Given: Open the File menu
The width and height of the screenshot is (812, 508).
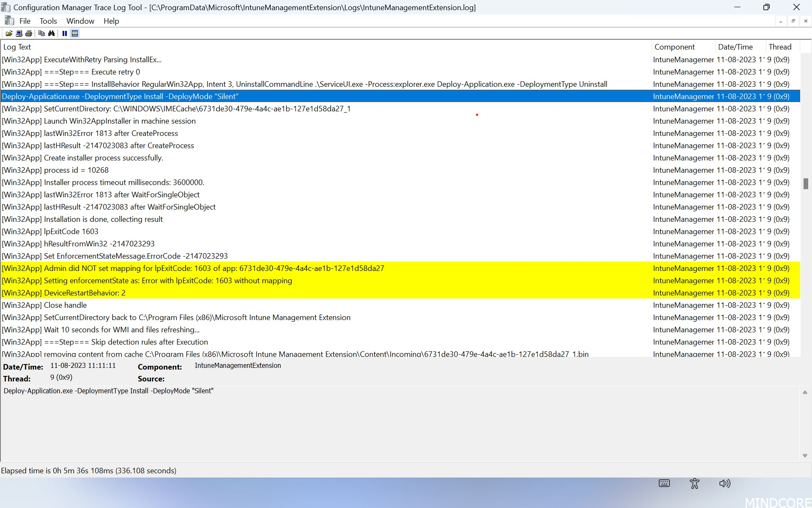Looking at the screenshot, I should click(x=25, y=21).
